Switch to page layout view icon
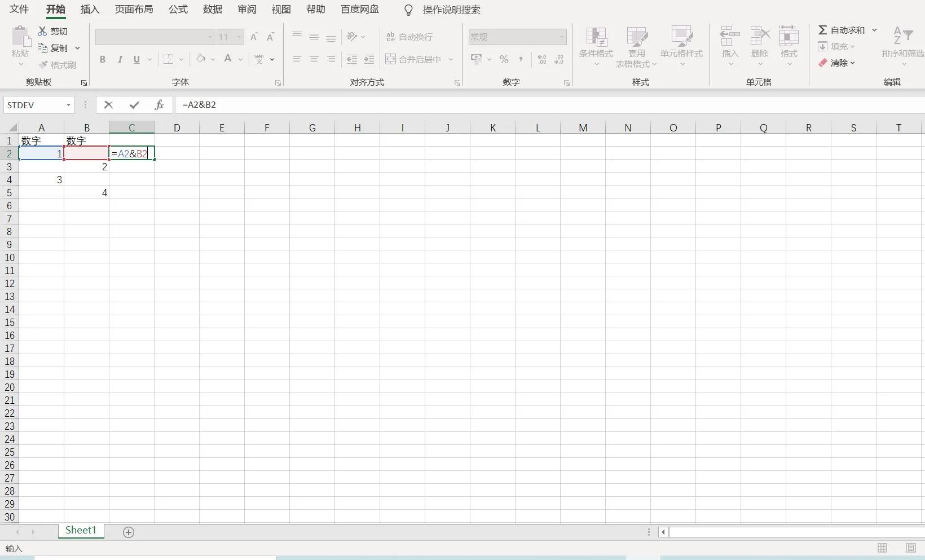 (x=910, y=548)
